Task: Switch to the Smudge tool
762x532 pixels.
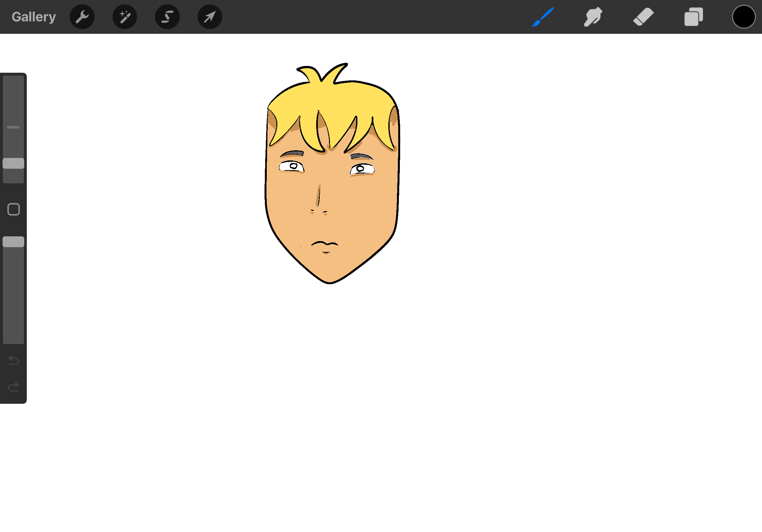Action: [x=593, y=16]
